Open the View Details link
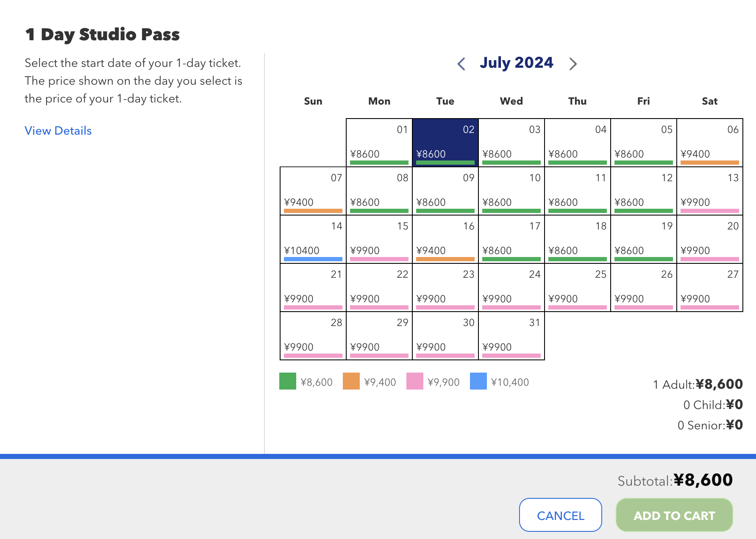This screenshot has width=756, height=539. tap(58, 131)
